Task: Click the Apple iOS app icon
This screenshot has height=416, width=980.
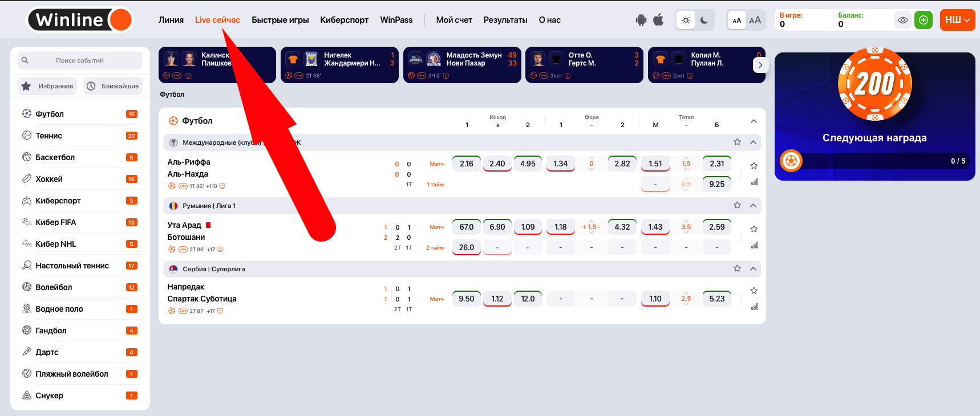Action: (x=658, y=20)
